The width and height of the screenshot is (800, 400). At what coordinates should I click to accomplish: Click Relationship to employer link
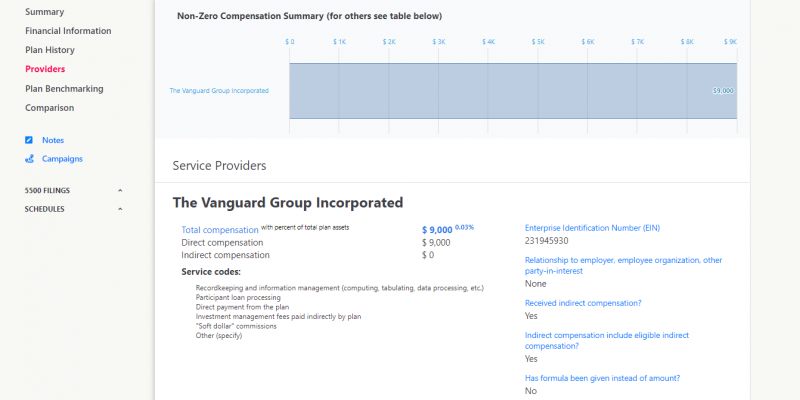623,265
